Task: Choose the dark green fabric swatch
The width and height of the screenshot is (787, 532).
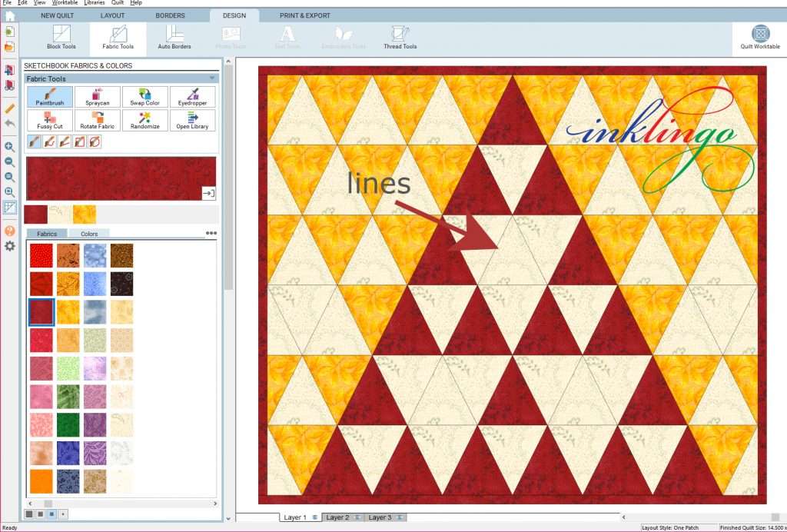Action: [68, 424]
